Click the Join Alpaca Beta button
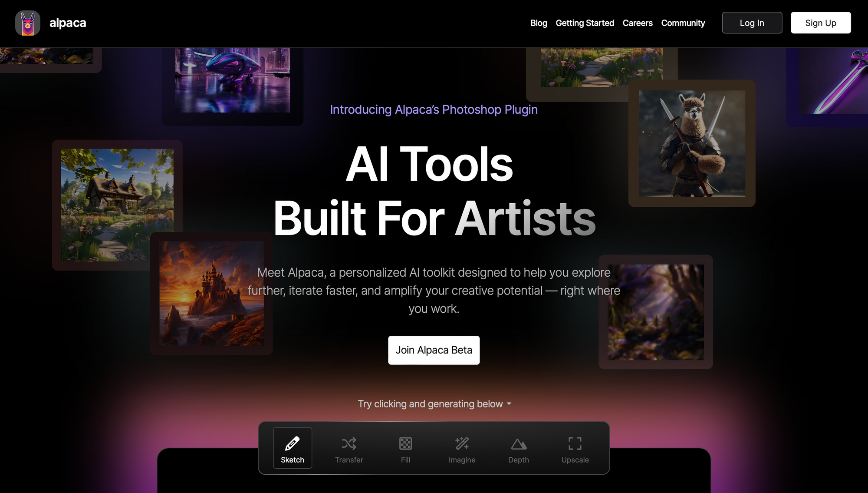 tap(434, 350)
